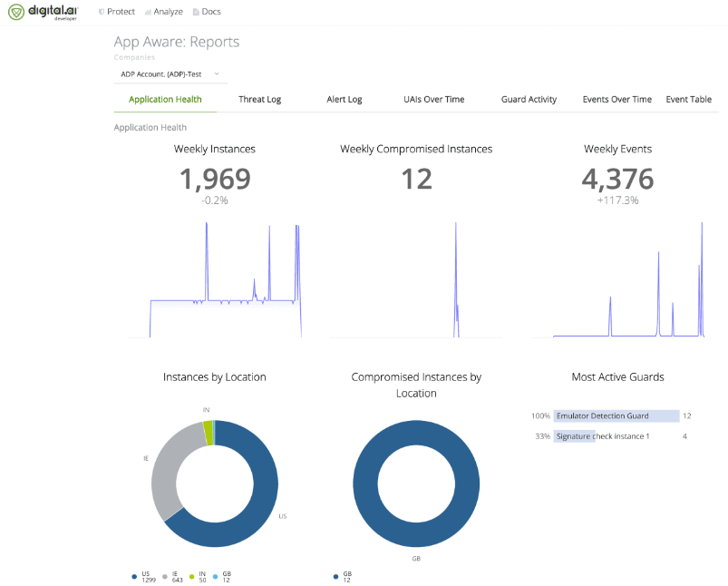Switch to the Threat Log tab

tap(259, 99)
